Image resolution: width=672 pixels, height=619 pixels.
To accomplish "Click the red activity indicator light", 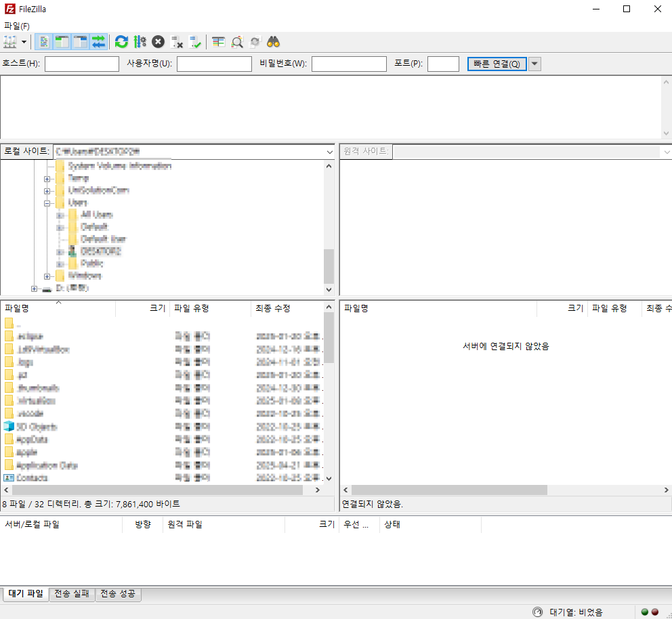I will [x=655, y=612].
